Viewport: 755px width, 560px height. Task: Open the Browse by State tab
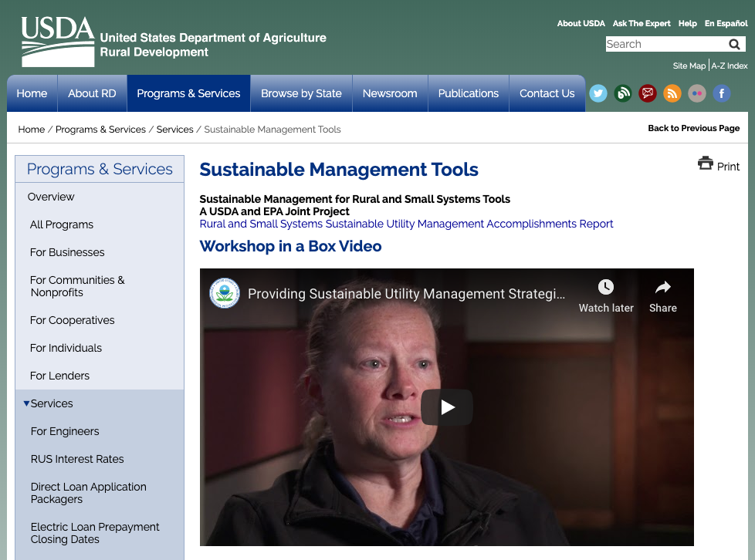tap(301, 93)
